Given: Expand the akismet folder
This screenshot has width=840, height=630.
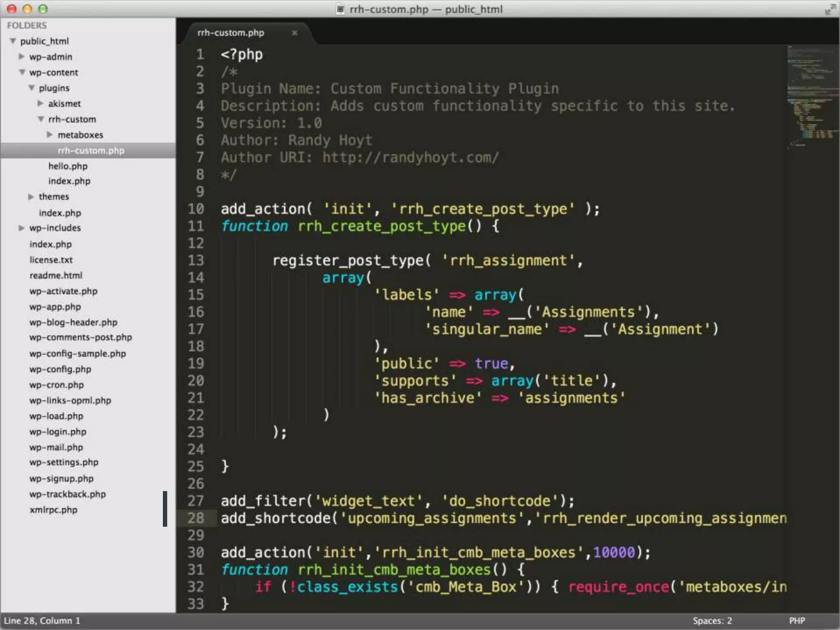Looking at the screenshot, I should click(x=41, y=103).
